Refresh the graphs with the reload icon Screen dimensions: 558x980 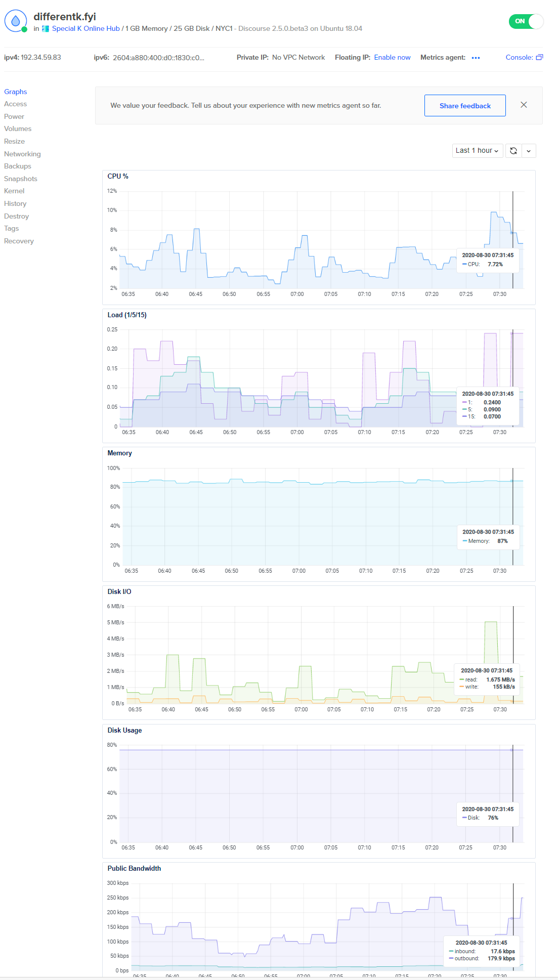(x=513, y=151)
